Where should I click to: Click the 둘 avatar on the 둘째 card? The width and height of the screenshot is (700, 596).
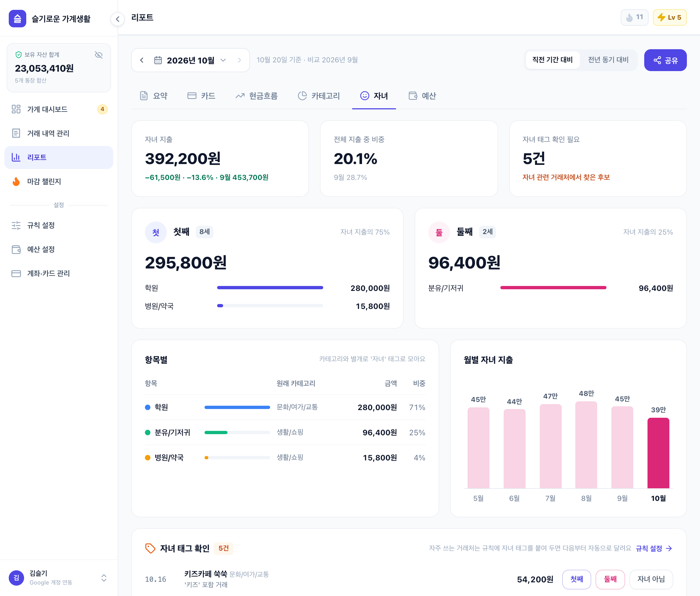[439, 232]
